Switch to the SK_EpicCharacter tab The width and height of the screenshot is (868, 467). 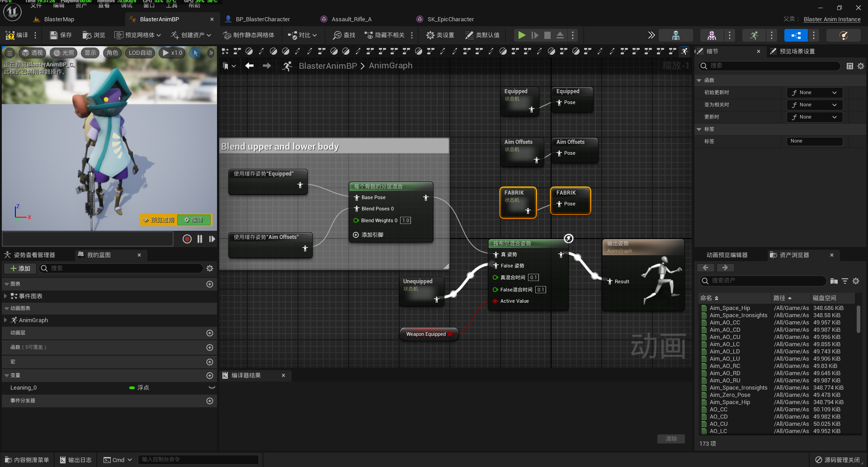pyautogui.click(x=450, y=19)
